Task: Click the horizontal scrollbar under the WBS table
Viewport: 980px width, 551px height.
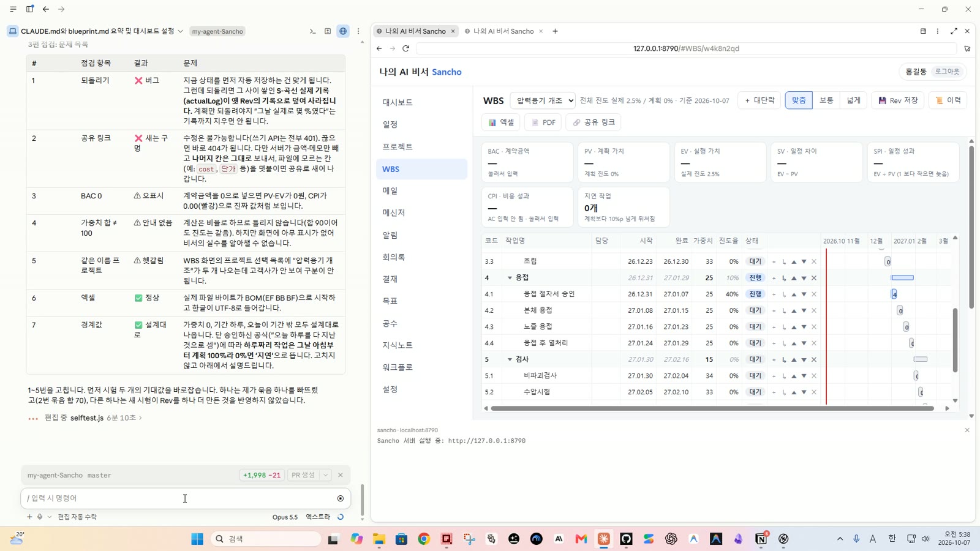Action: (712, 408)
